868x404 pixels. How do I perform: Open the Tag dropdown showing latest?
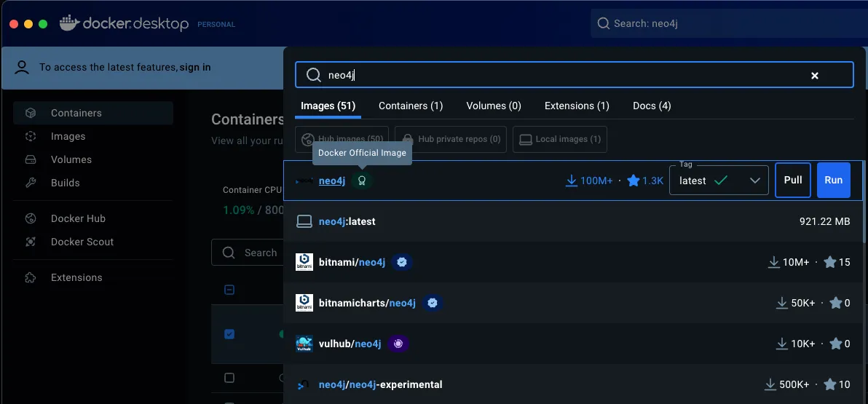tap(719, 181)
